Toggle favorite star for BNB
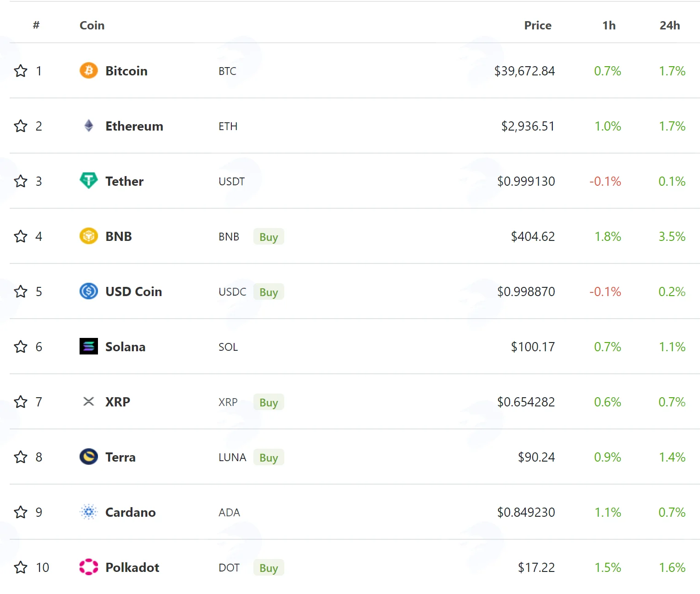This screenshot has width=700, height=594. 21,236
